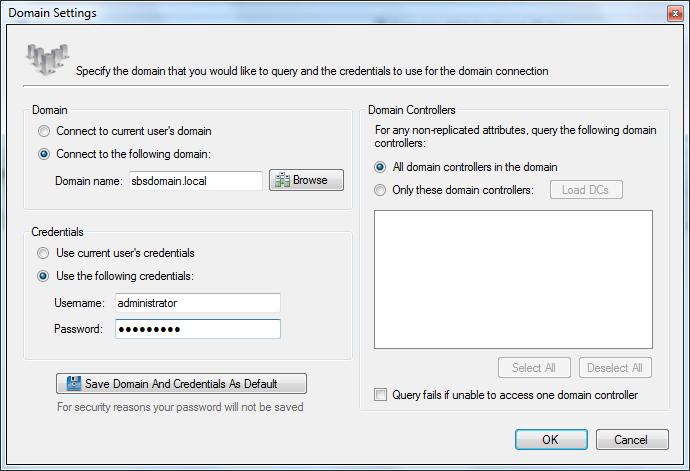The height and width of the screenshot is (471, 690).
Task: Click the Username input field
Action: (197, 302)
